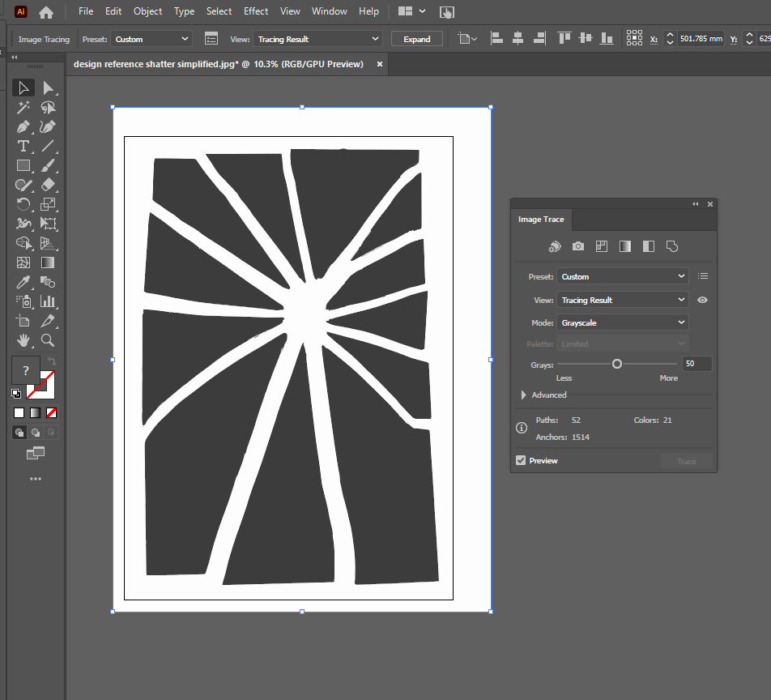Image resolution: width=771 pixels, height=700 pixels.
Task: Activate the Magic Wand tool
Action: tap(23, 107)
